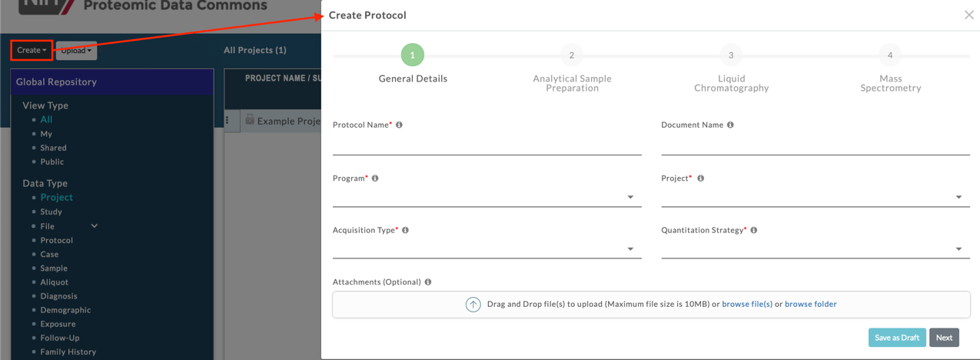Click info icon next to Protocol Name

point(399,125)
